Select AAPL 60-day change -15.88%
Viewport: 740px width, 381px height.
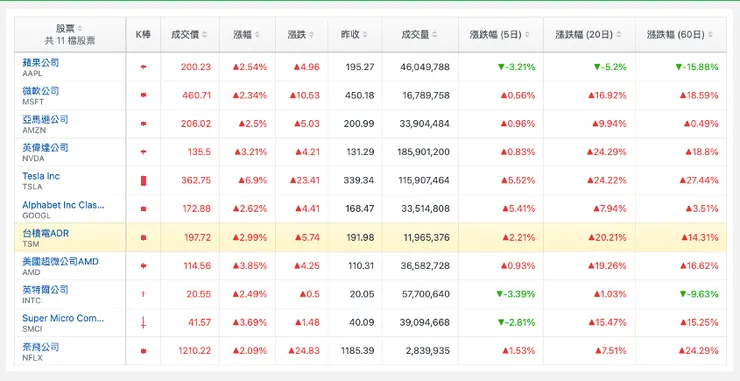(697, 67)
